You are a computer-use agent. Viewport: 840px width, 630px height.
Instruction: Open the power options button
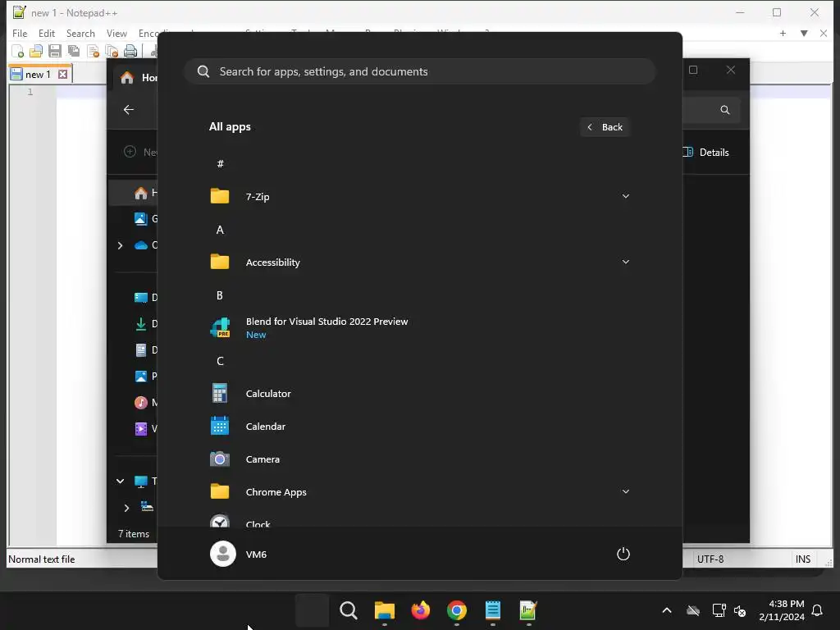pyautogui.click(x=623, y=554)
